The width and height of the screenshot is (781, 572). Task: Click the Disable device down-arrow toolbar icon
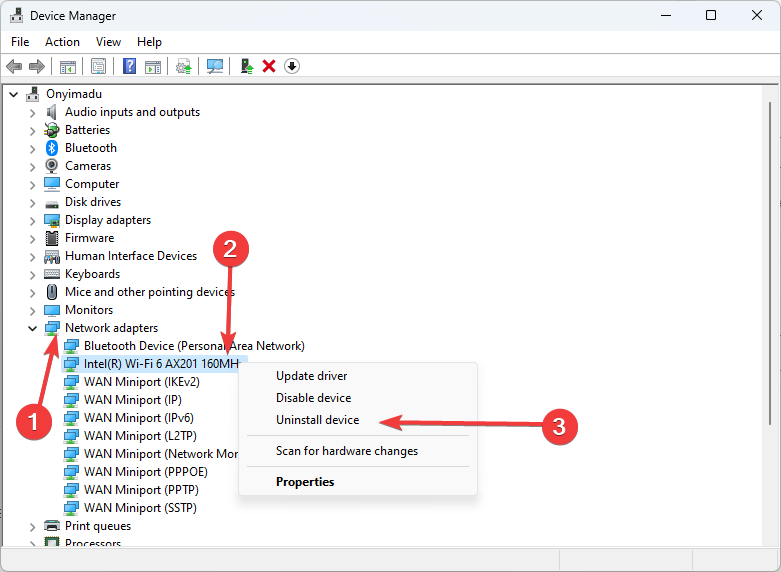coord(292,66)
